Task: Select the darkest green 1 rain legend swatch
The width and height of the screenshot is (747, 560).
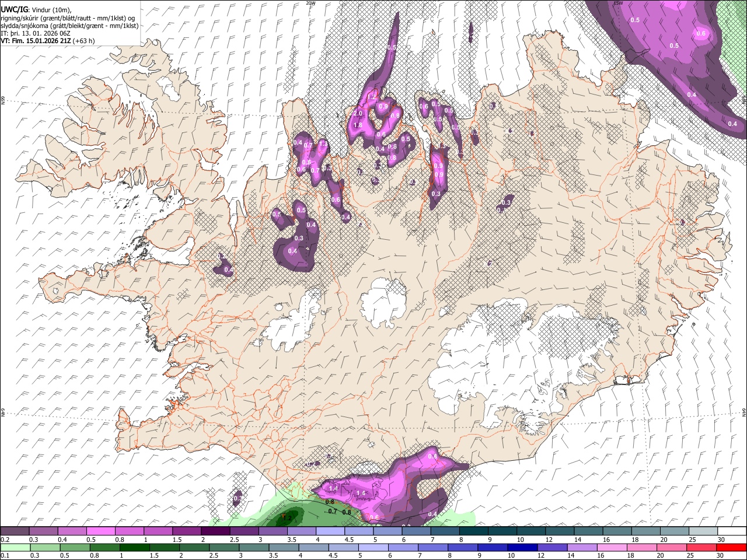Action: tap(134, 547)
